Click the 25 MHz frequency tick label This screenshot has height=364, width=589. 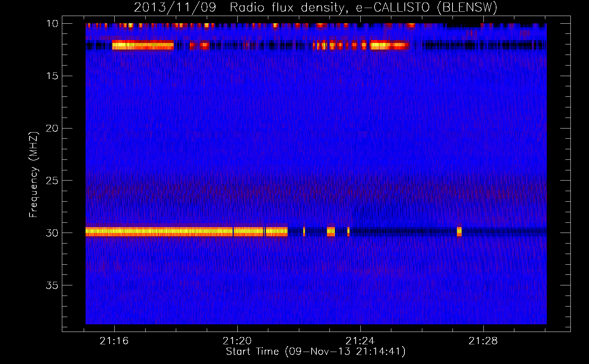click(52, 181)
